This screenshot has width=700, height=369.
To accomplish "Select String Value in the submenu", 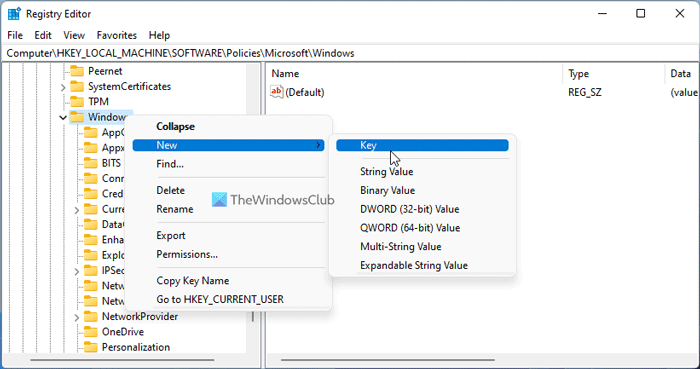I will (x=422, y=171).
